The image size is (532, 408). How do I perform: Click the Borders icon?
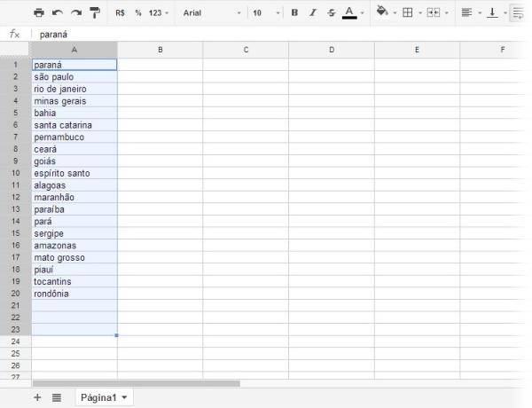pyautogui.click(x=408, y=12)
